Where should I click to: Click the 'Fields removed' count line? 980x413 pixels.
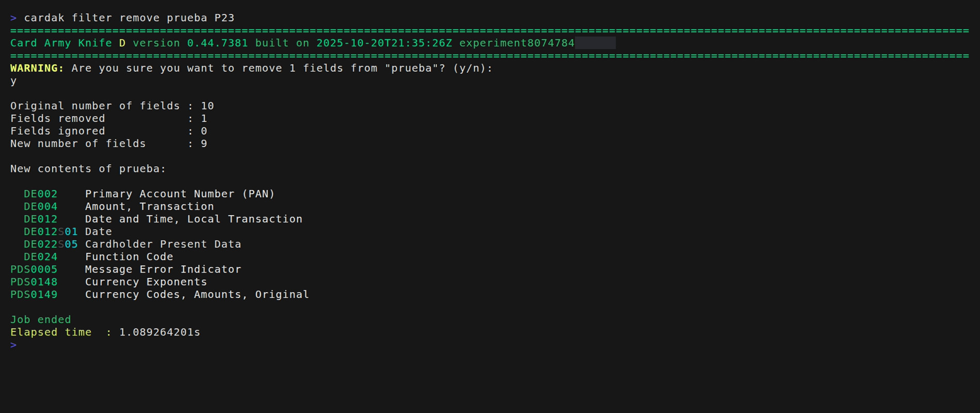pyautogui.click(x=108, y=119)
